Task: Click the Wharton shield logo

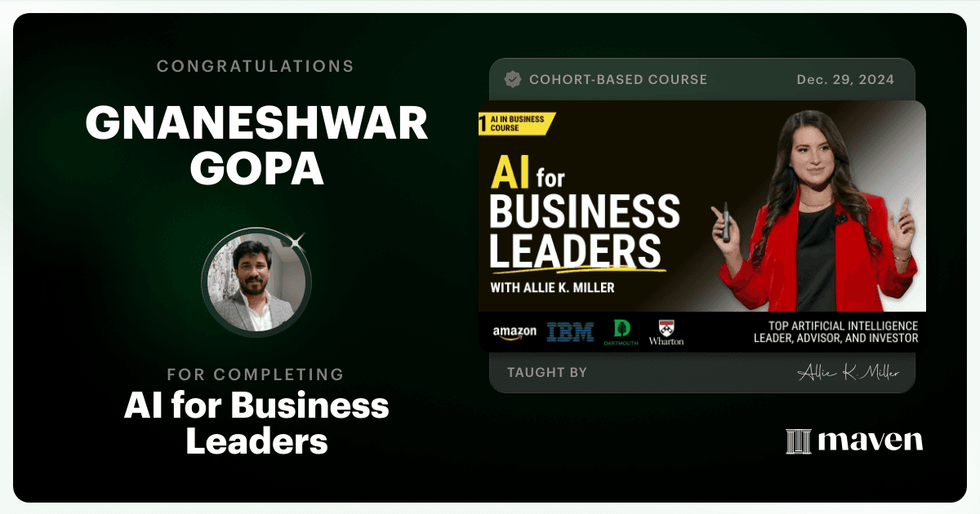Action: point(666,332)
